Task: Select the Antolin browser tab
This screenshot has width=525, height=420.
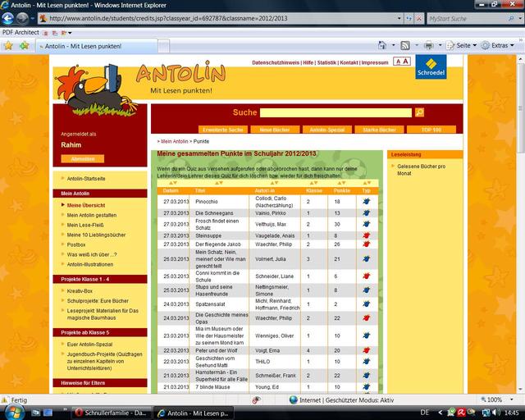Action: pyautogui.click(x=97, y=46)
